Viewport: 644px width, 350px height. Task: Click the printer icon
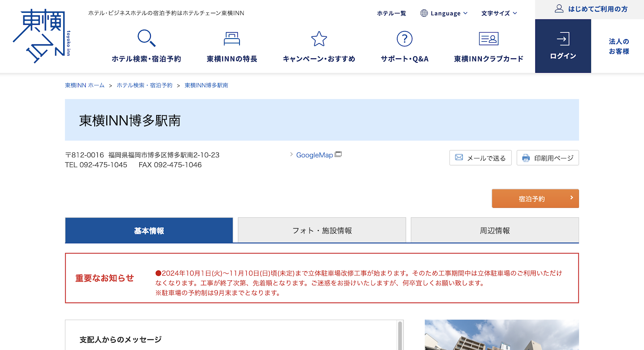coord(526,158)
